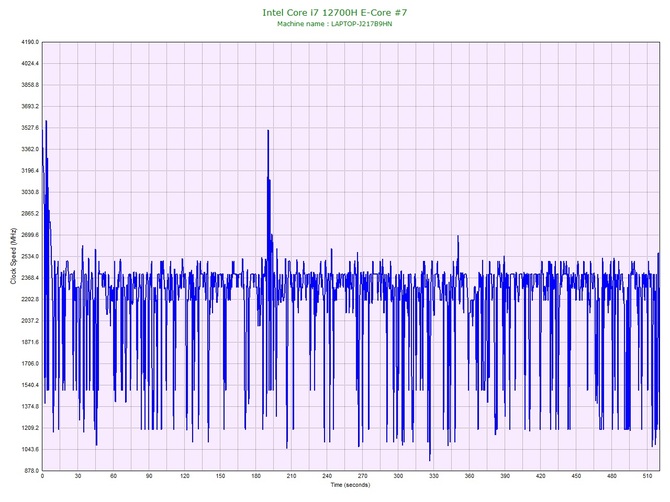Click the 3527.6 y-axis tick label
The height and width of the screenshot is (502, 670).
tap(30, 128)
